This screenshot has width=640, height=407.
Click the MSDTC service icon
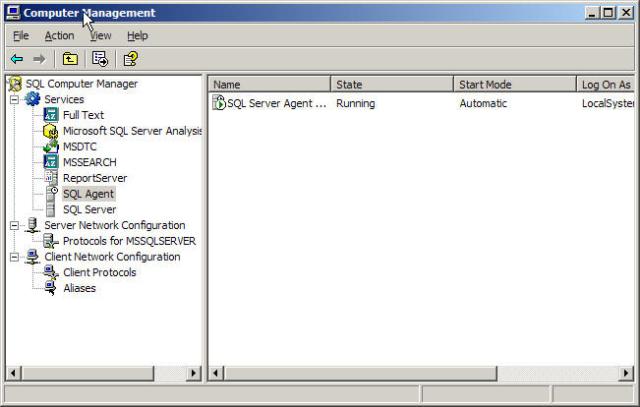click(x=51, y=147)
